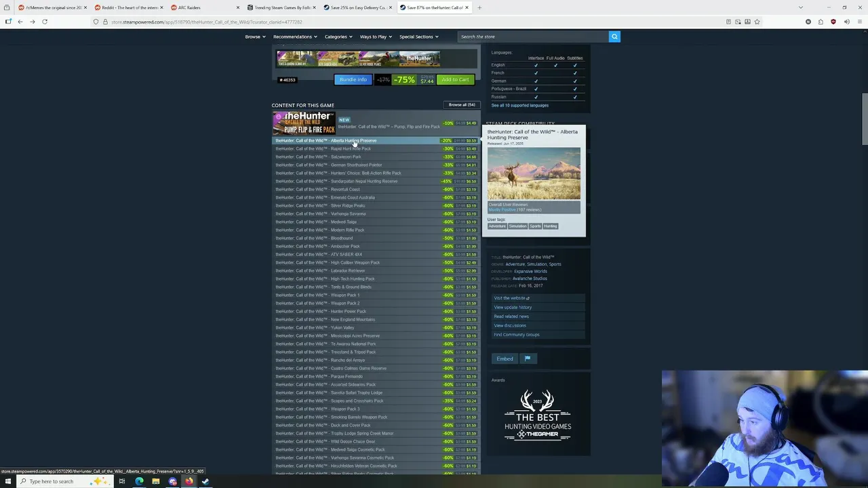868x488 pixels.
Task: Click in the Search the store field
Action: (x=532, y=37)
